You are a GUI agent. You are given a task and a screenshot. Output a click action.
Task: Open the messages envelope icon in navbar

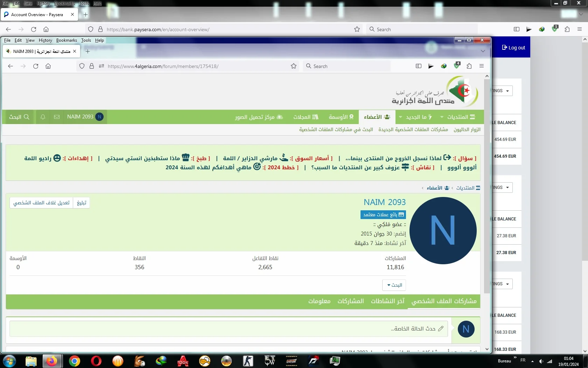pos(57,117)
